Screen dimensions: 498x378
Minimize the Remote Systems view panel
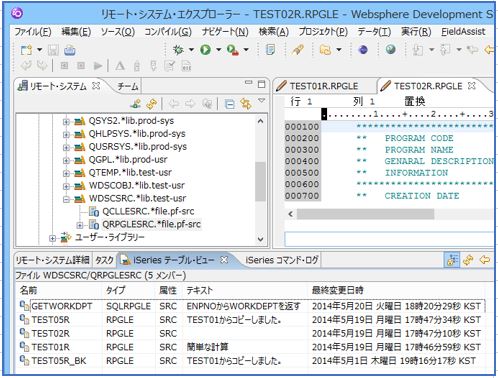(x=249, y=83)
